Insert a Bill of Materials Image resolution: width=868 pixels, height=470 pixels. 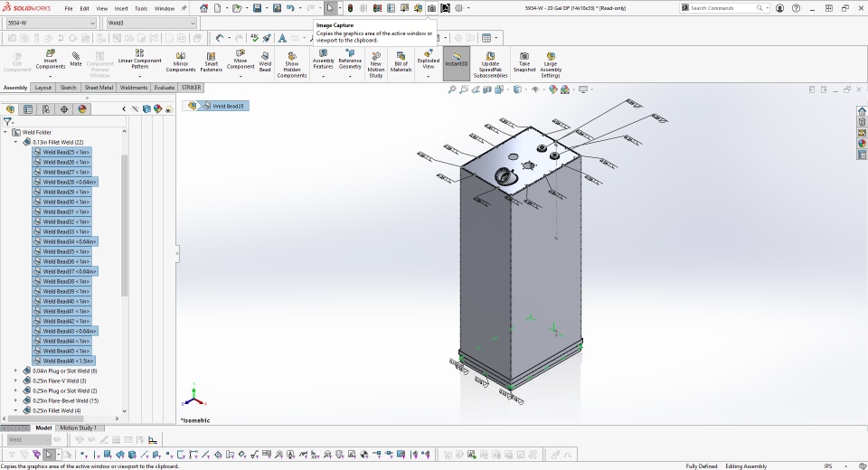(401, 62)
